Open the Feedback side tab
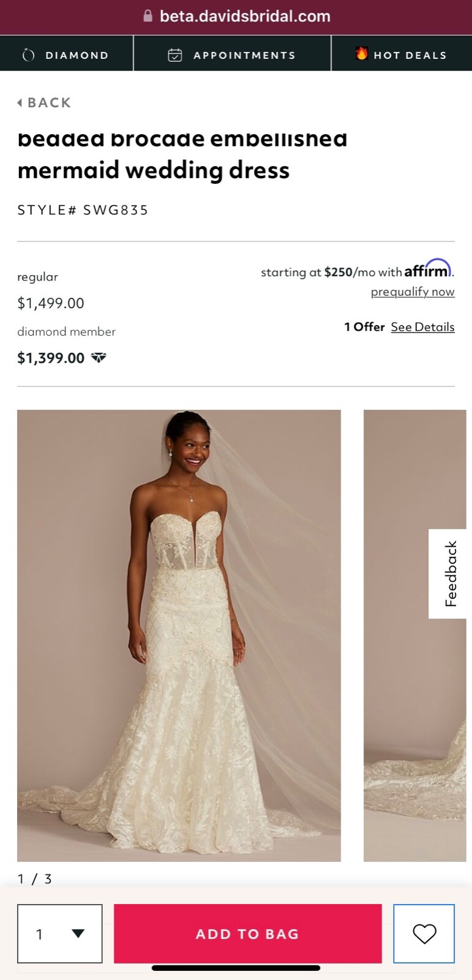Viewport: 472px width, 980px height. tap(451, 574)
